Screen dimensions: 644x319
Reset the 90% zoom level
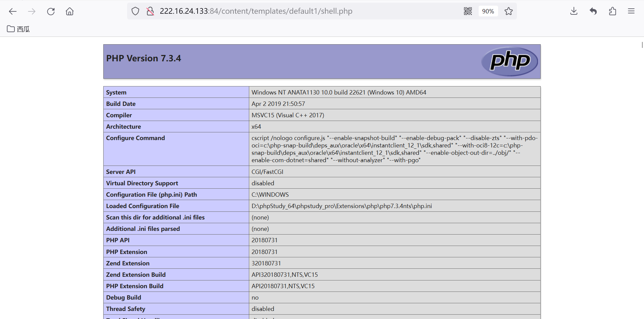pyautogui.click(x=488, y=11)
